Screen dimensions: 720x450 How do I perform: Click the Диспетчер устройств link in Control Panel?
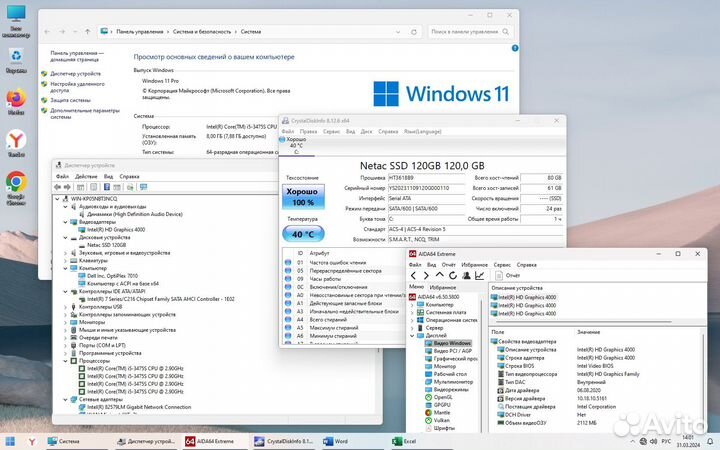[75, 73]
